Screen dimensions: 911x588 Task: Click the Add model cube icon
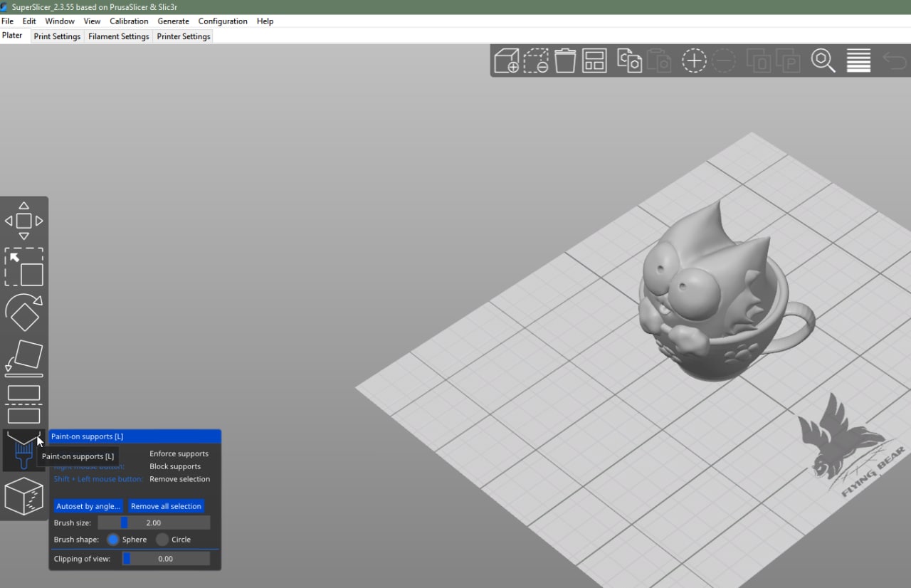[507, 61]
